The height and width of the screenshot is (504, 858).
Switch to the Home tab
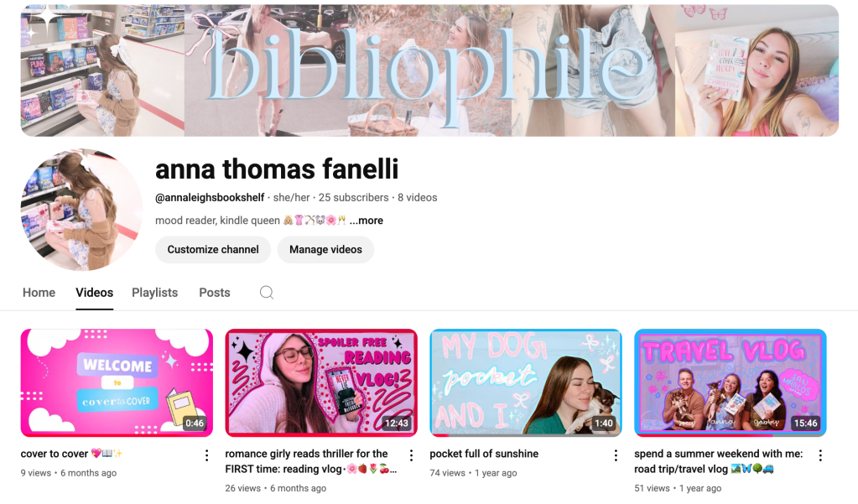(x=39, y=293)
